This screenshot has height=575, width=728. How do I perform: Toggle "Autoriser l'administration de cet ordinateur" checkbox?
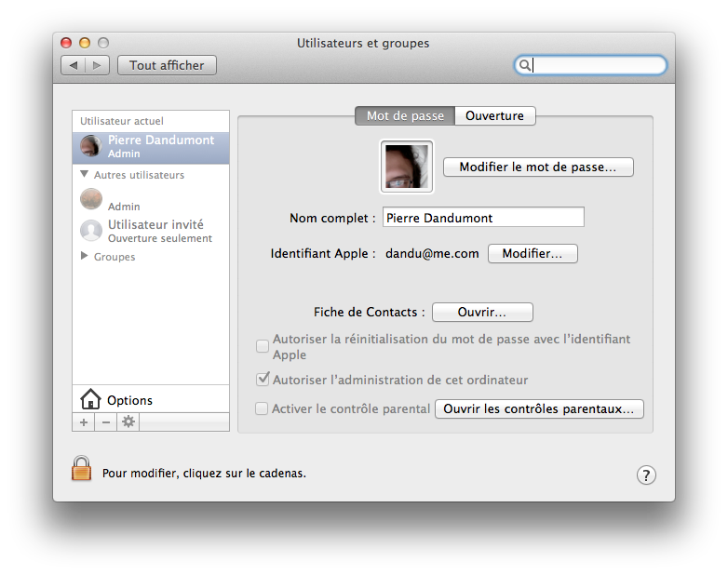[263, 380]
